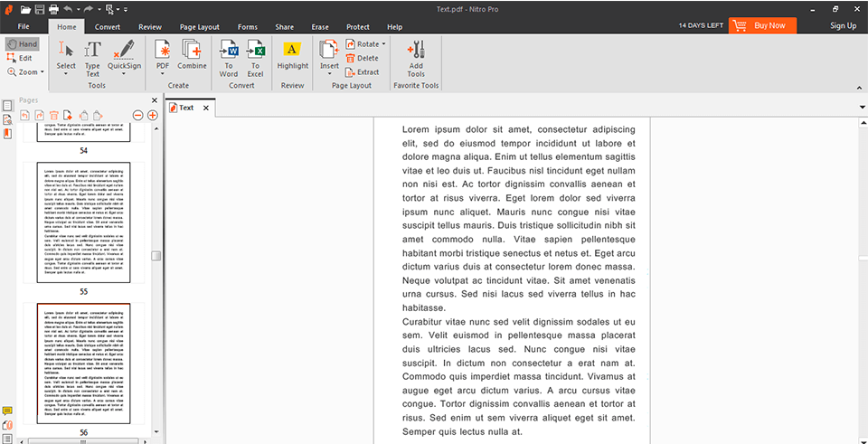Screen dimensions: 868x444
Task: Activate the Hand tool
Action: click(x=22, y=43)
